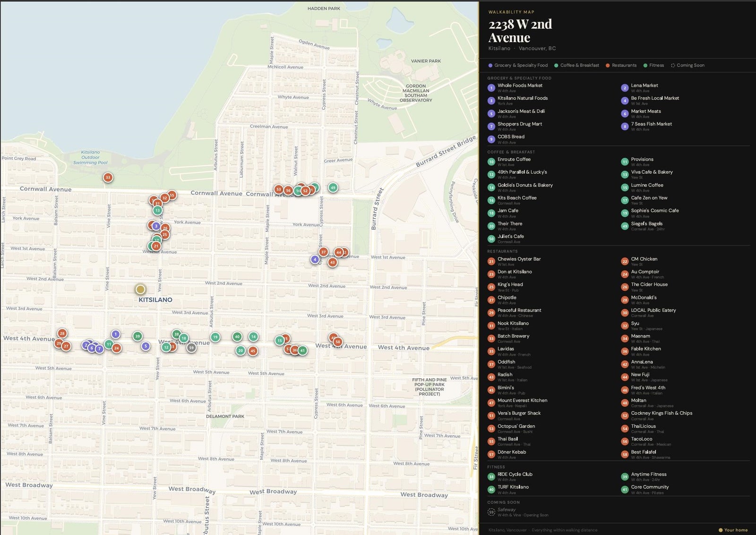Click the RIDE Cycle Club listing

tap(515, 475)
